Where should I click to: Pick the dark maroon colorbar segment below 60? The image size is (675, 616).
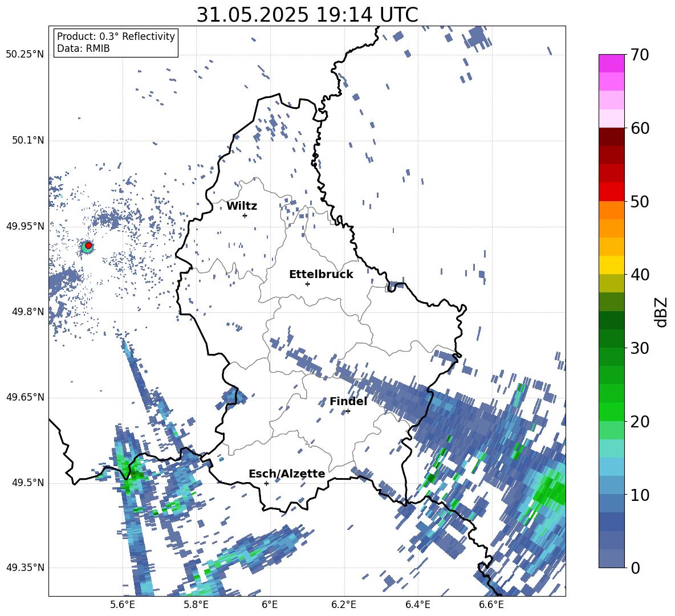[611, 137]
